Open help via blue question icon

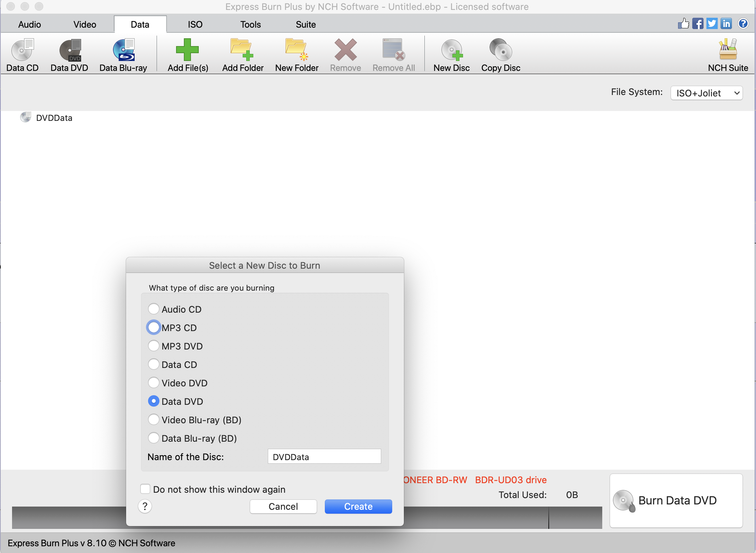pos(743,24)
